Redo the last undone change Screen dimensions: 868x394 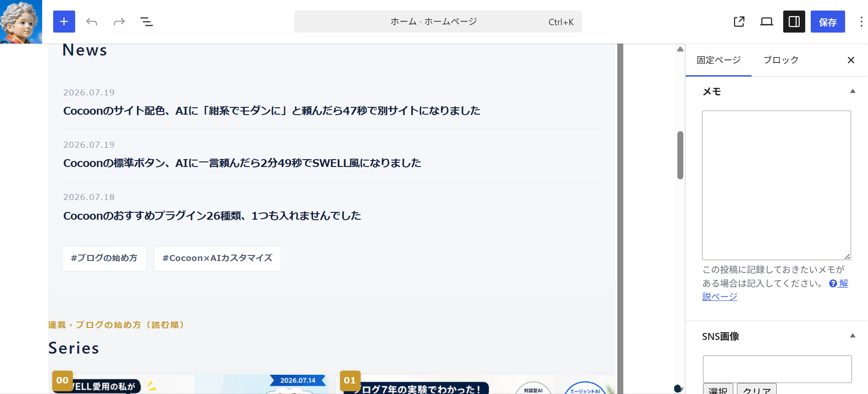(119, 22)
